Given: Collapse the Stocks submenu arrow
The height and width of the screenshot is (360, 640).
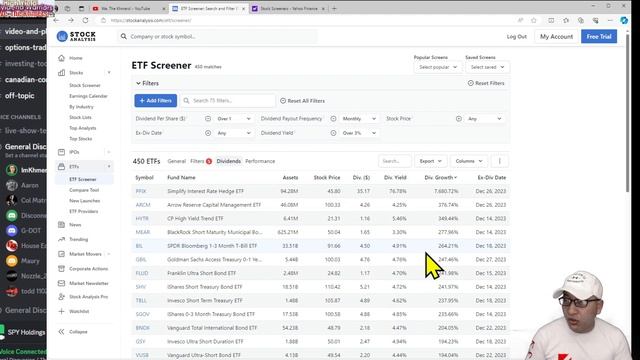Looking at the screenshot, I should click(x=109, y=73).
